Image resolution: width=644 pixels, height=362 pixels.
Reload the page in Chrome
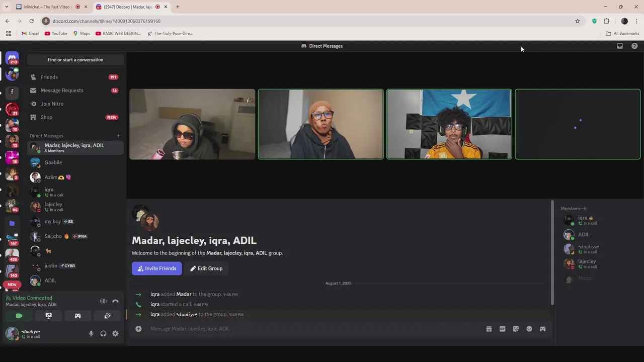(x=31, y=21)
